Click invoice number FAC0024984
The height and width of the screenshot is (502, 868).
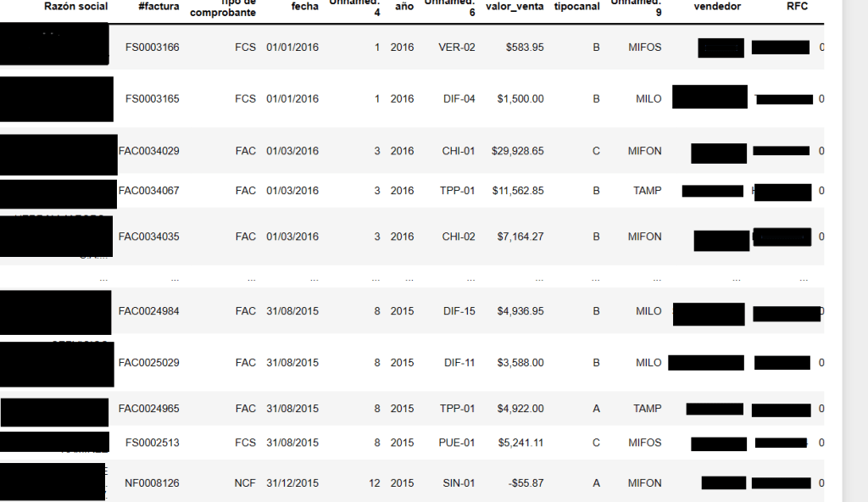pyautogui.click(x=148, y=311)
